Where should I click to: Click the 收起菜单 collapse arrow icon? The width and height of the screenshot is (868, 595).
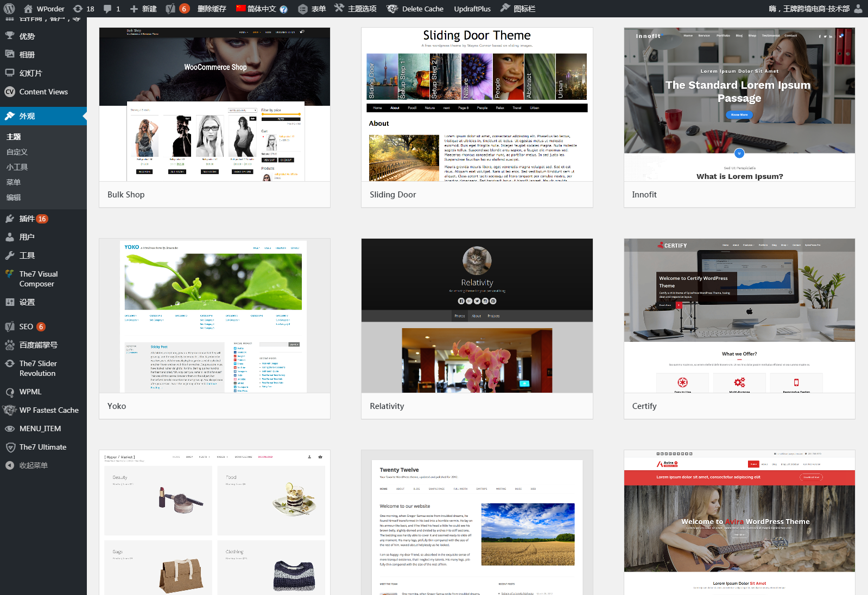[x=10, y=465]
